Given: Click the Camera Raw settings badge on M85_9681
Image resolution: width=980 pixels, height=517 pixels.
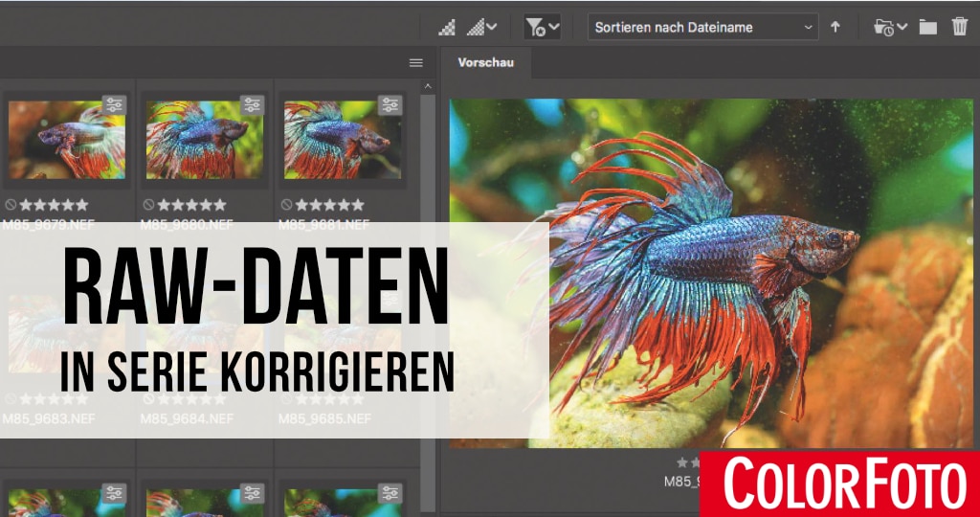Looking at the screenshot, I should pyautogui.click(x=390, y=105).
